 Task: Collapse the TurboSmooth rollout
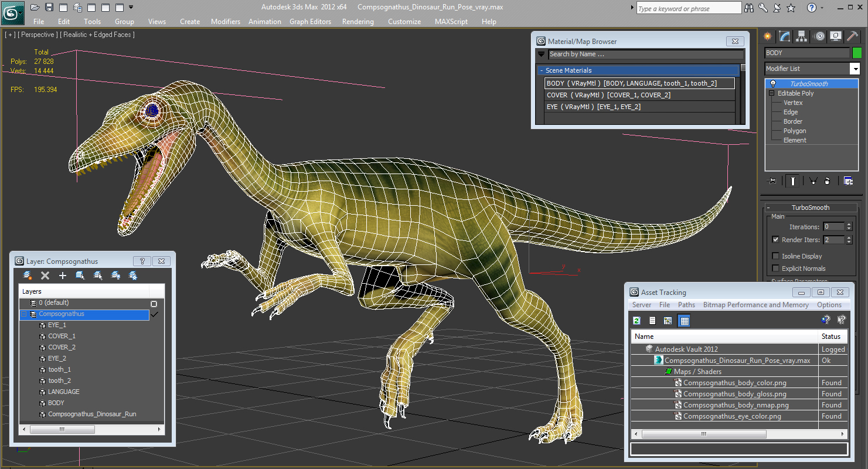coord(768,208)
